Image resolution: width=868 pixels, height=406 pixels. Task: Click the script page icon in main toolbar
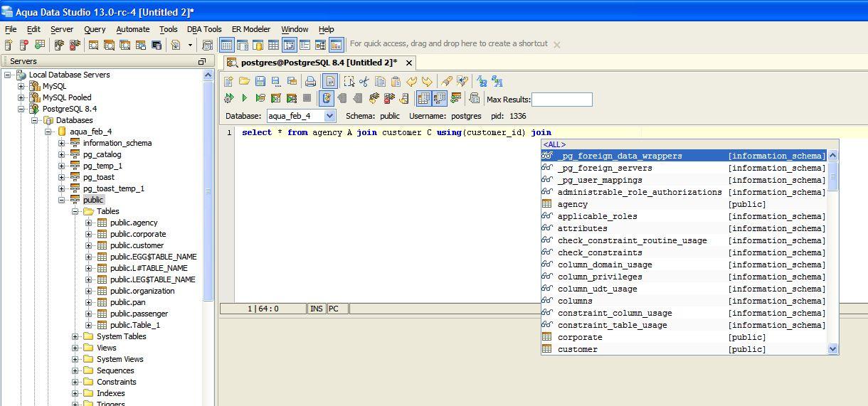coord(175,45)
